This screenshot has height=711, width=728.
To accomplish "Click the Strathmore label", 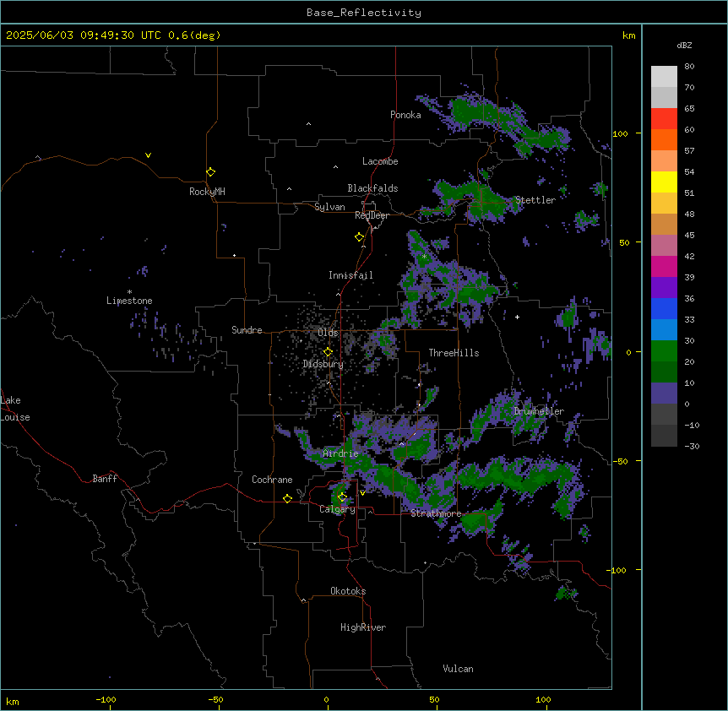I will pyautogui.click(x=436, y=513).
